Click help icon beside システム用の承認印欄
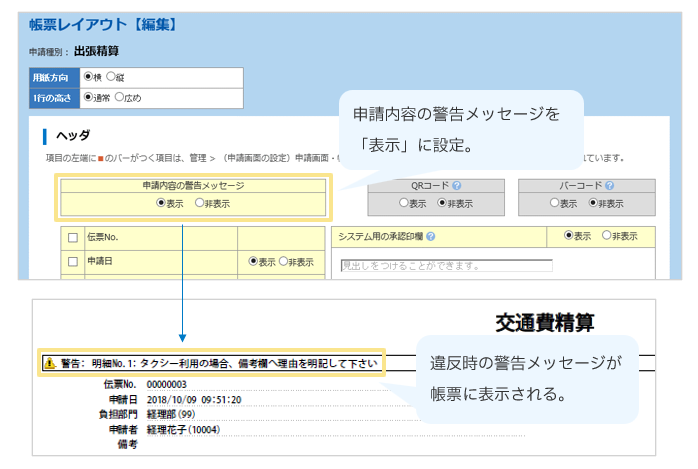Viewport: 698px width, 469px height. pyautogui.click(x=430, y=237)
